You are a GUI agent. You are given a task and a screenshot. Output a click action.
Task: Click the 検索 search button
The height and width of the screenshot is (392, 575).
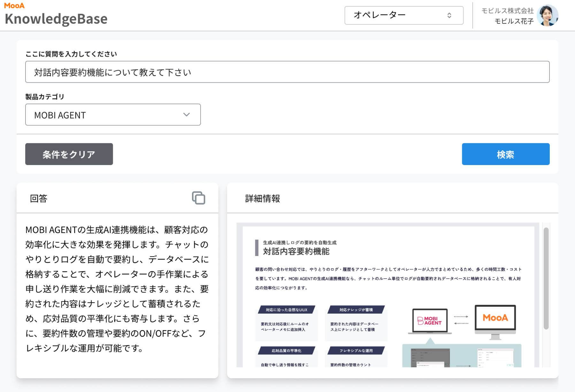(506, 154)
